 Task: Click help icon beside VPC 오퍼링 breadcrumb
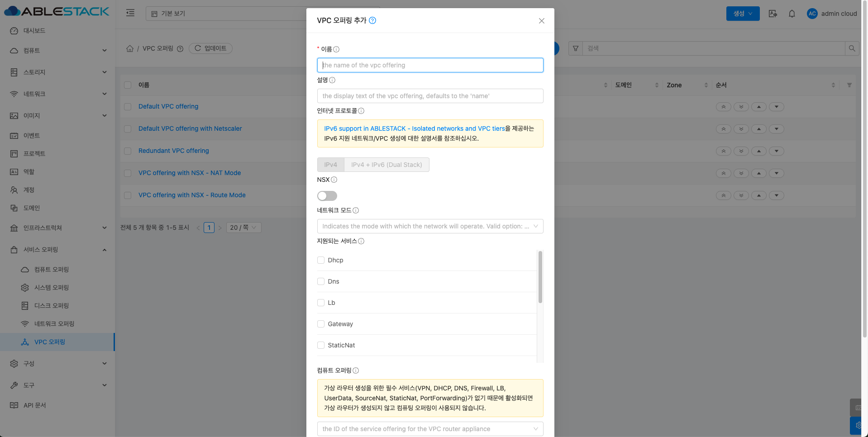pyautogui.click(x=180, y=49)
